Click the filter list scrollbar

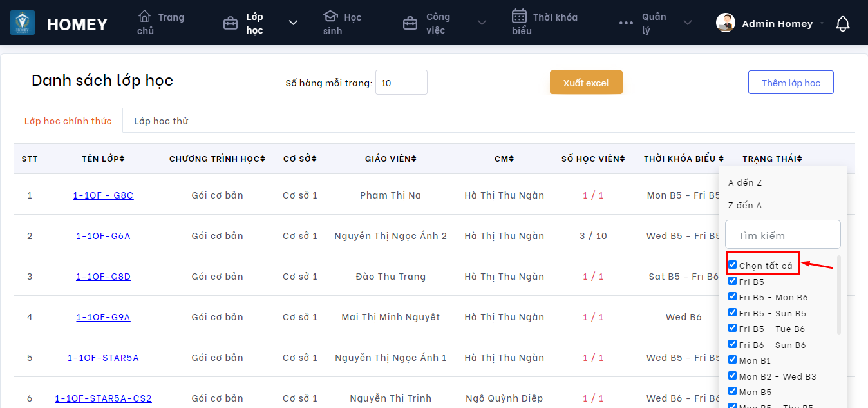(x=838, y=295)
